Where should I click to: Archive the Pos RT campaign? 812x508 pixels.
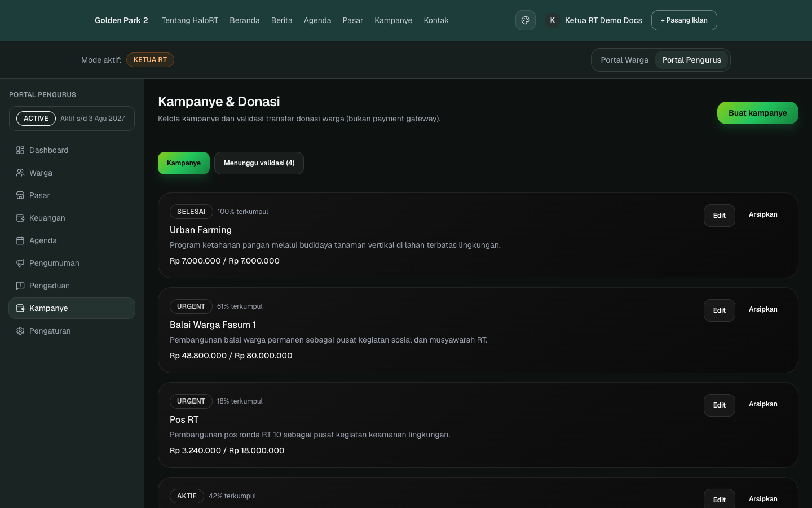763,404
